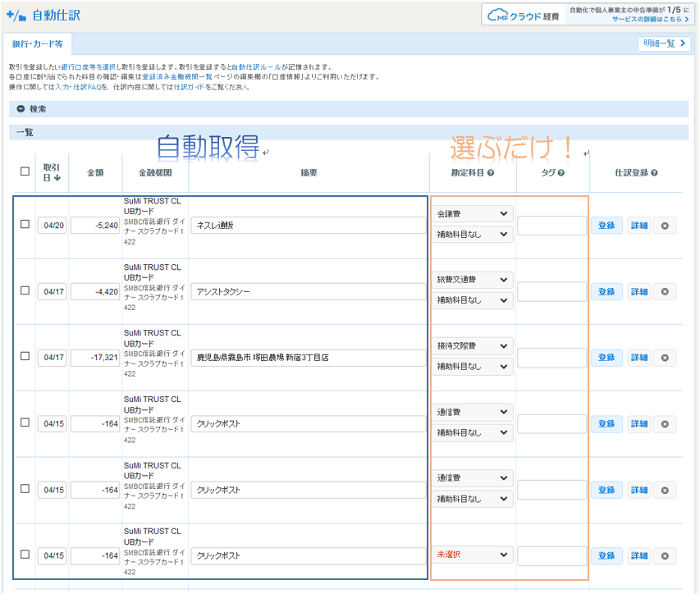700x594 pixels.
Task: Open the 銀行口座等を選択 link
Action: [x=88, y=67]
